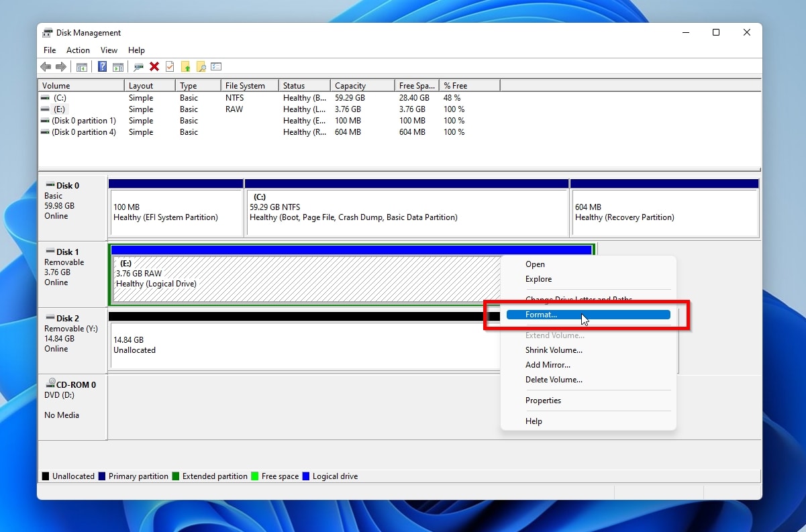The height and width of the screenshot is (532, 806).
Task: Toggle the Show/Hide Console Tree icon
Action: coord(81,66)
